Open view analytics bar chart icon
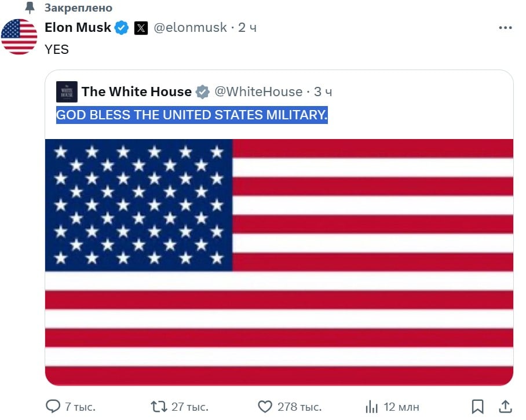526x420 pixels. pyautogui.click(x=371, y=406)
